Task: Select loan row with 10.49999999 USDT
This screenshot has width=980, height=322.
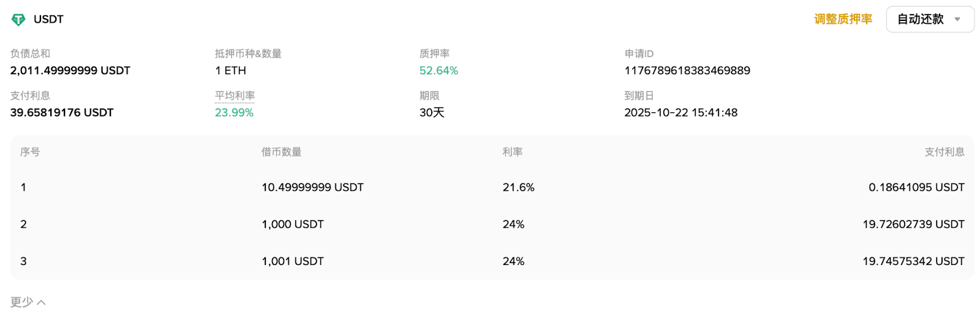Action: (312, 188)
